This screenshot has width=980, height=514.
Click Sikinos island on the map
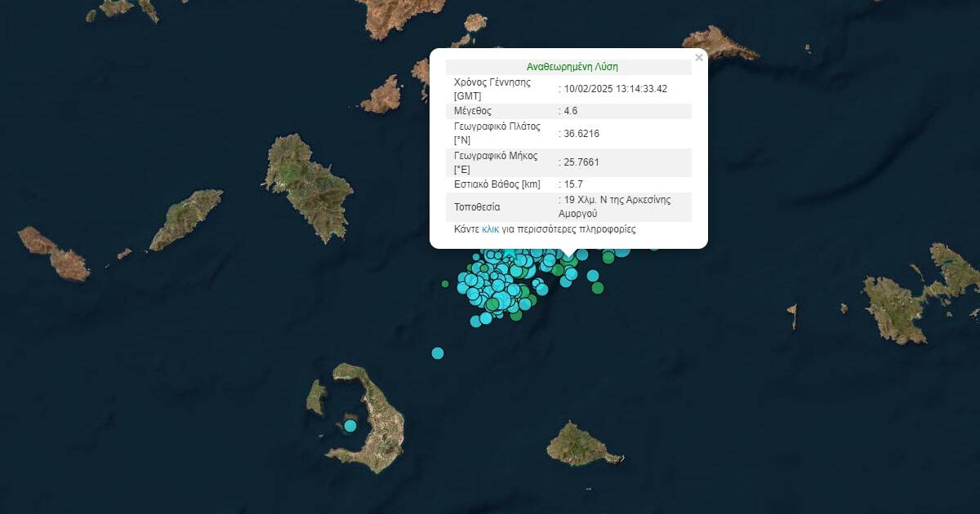pos(186,219)
